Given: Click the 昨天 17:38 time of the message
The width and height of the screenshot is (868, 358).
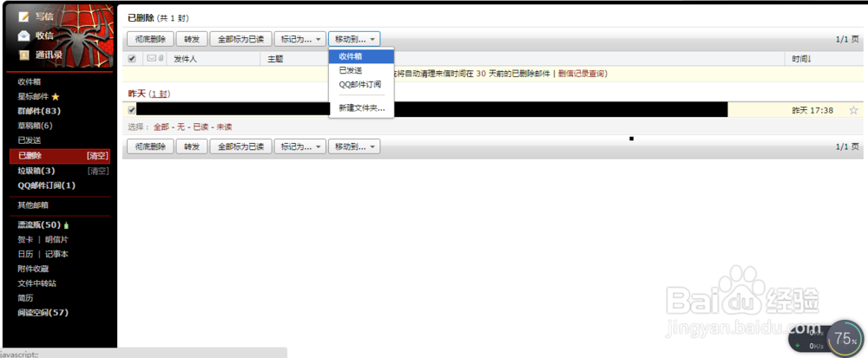Looking at the screenshot, I should tap(812, 110).
